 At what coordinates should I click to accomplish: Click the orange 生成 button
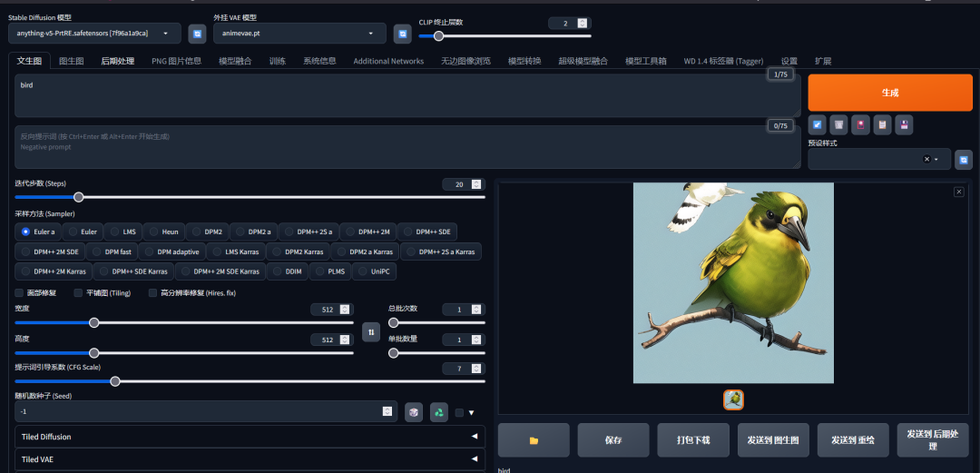click(890, 93)
